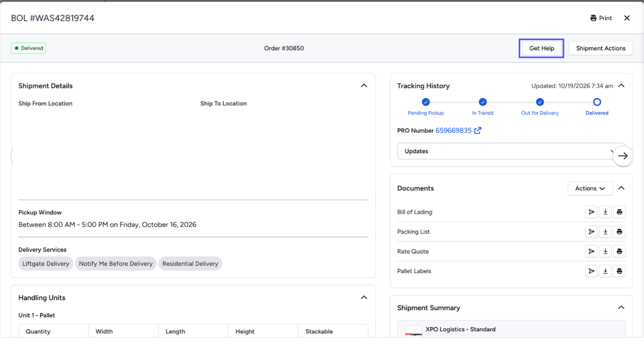
Task: Click the XPO Logistics - Standard carrier
Action: pyautogui.click(x=460, y=329)
